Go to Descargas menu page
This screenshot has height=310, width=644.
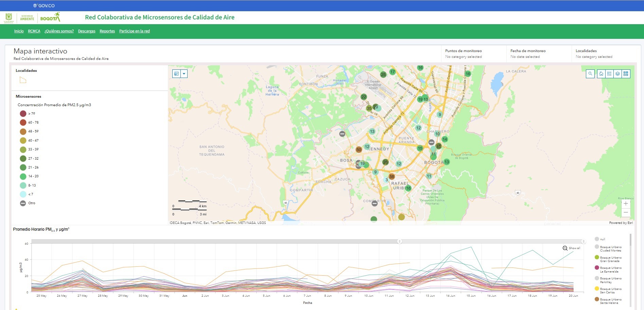point(87,31)
